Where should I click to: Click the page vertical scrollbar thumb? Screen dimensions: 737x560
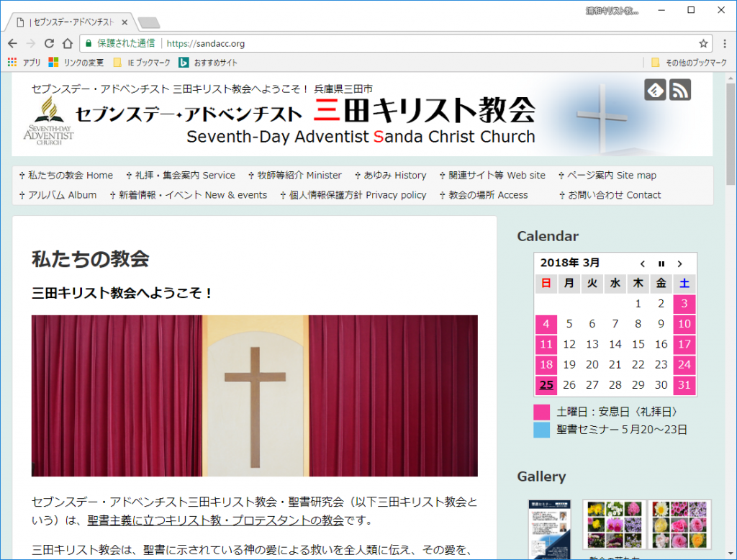point(731,134)
